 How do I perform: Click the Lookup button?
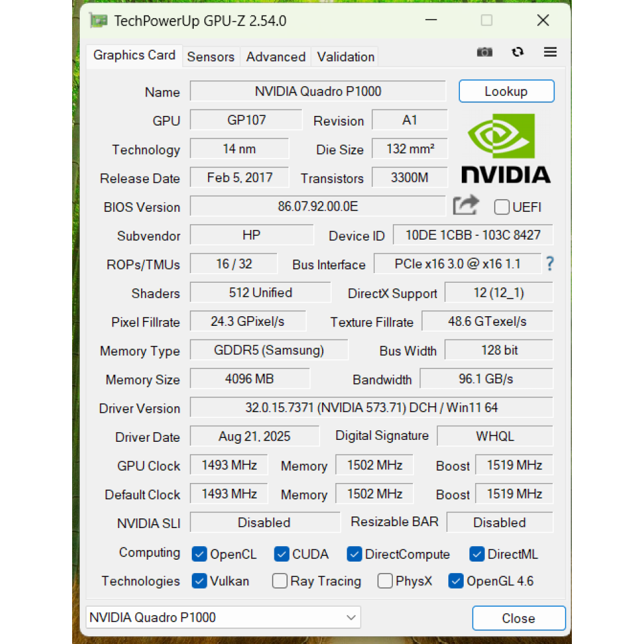[506, 91]
